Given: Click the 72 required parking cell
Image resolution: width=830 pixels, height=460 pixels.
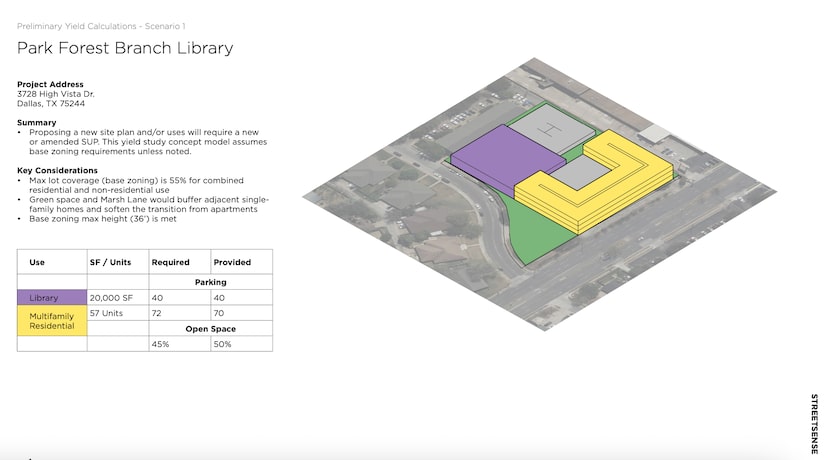Looking at the screenshot, I should (x=157, y=313).
